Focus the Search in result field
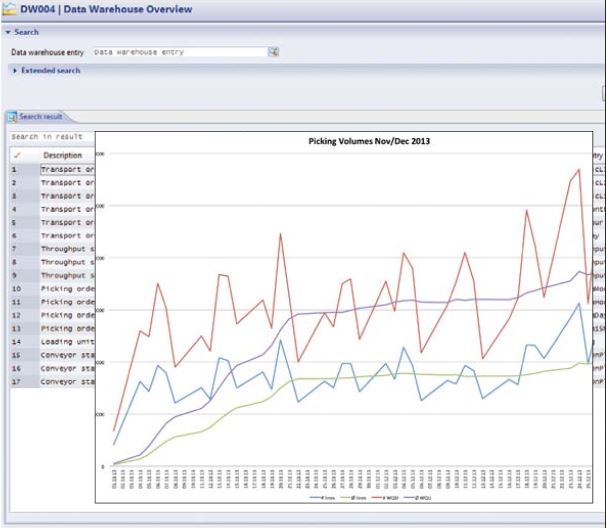The height and width of the screenshot is (528, 606). 53,137
